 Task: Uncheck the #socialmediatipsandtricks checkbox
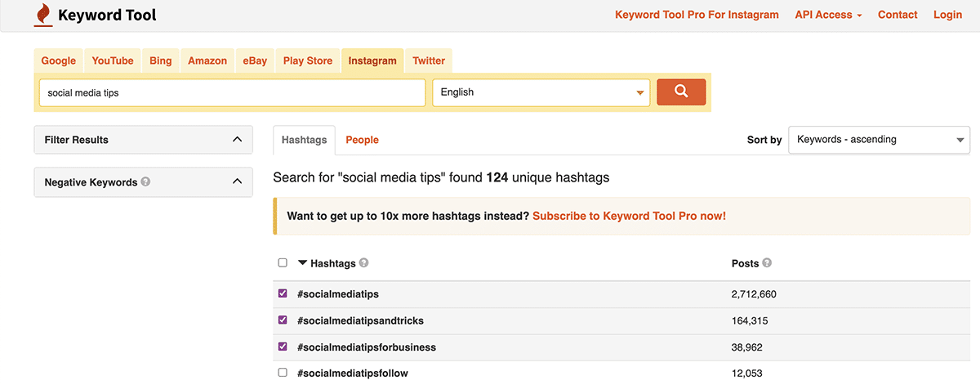tap(283, 320)
